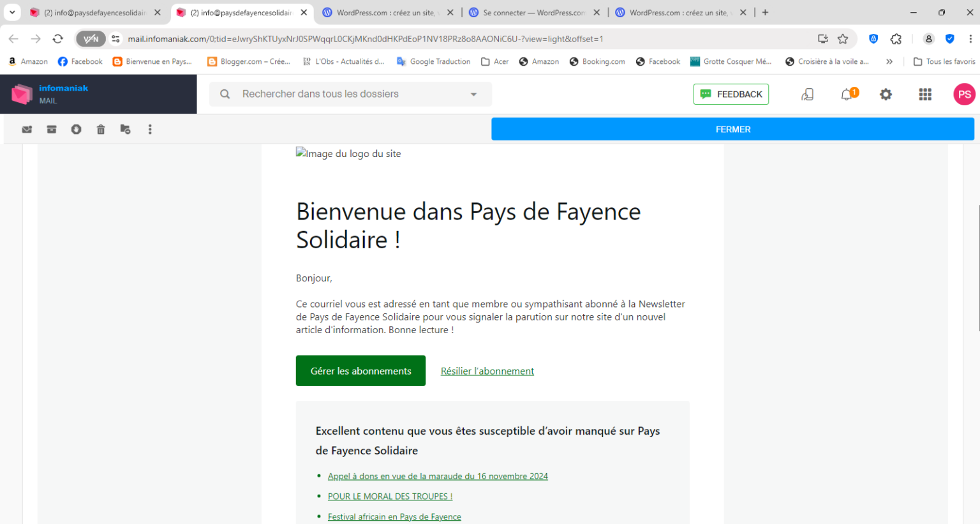
Task: Click the green Gérer les abonnements button
Action: click(360, 371)
